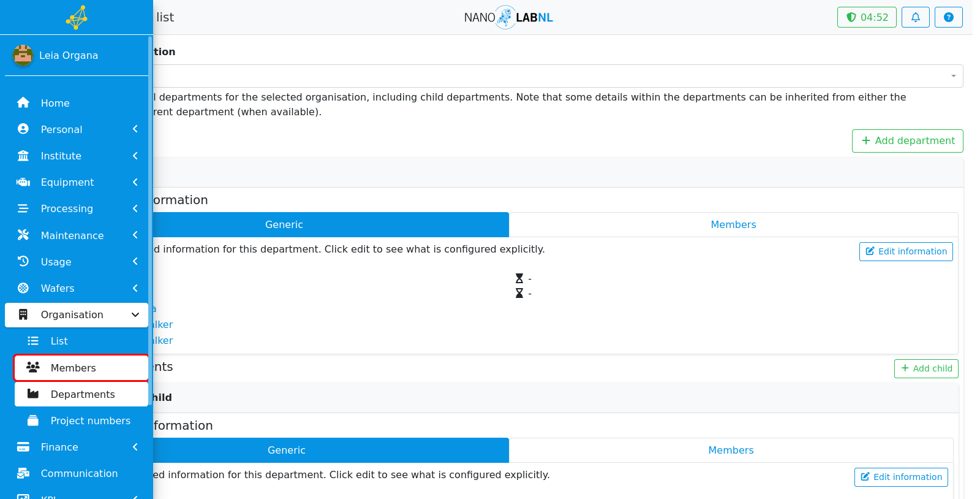980x499 pixels.
Task: Switch to first department's Members tab
Action: click(x=733, y=224)
